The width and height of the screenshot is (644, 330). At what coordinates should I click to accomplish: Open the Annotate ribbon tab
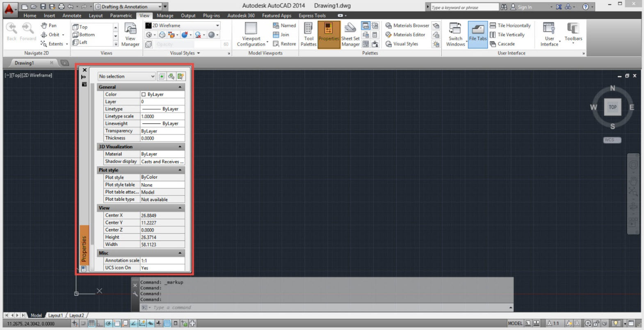click(x=72, y=16)
